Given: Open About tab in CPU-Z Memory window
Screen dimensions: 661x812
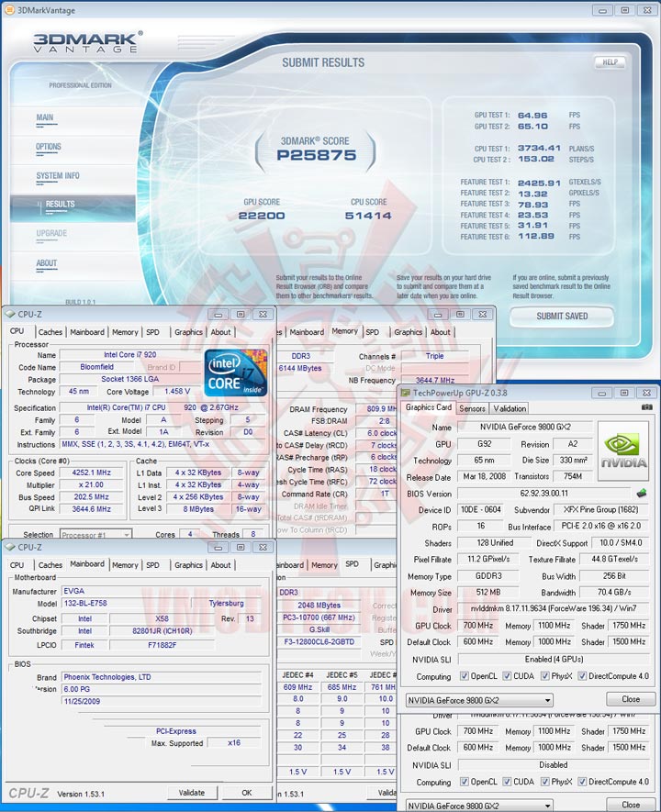Looking at the screenshot, I should click(x=441, y=332).
